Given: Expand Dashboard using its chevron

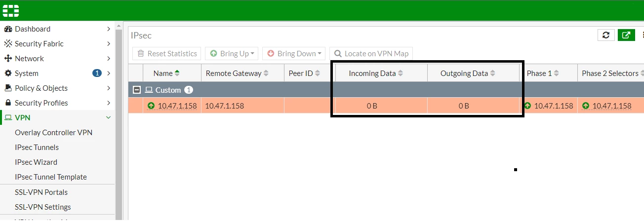Looking at the screenshot, I should (x=108, y=29).
